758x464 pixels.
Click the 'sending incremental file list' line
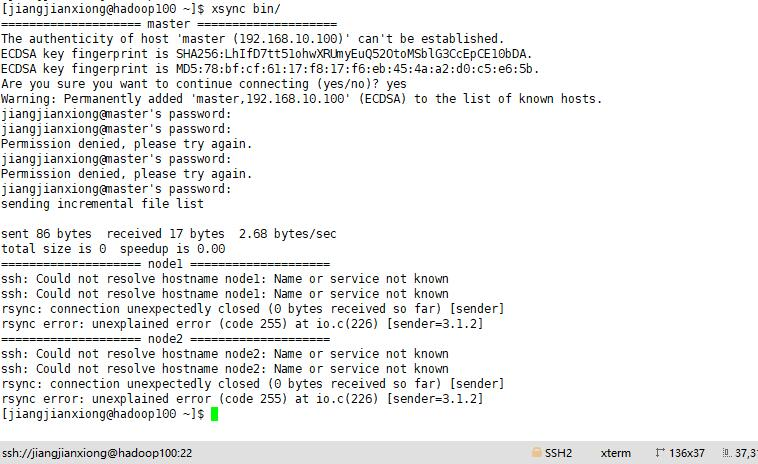[x=102, y=203]
